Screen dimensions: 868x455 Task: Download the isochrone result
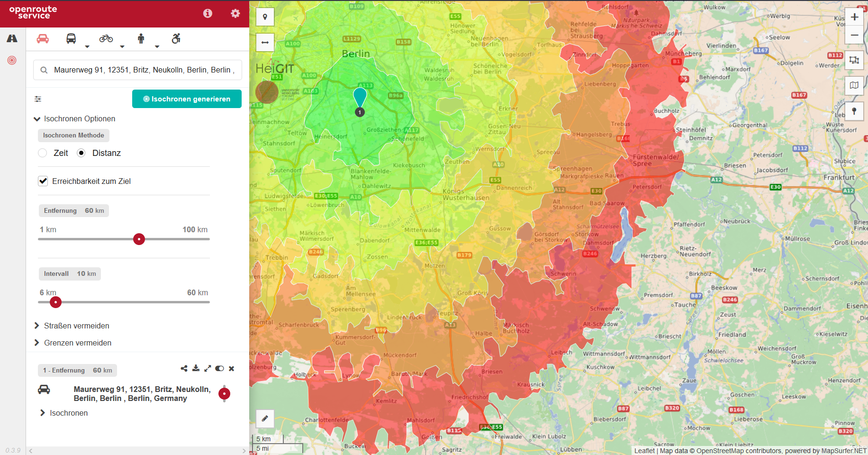tap(196, 368)
